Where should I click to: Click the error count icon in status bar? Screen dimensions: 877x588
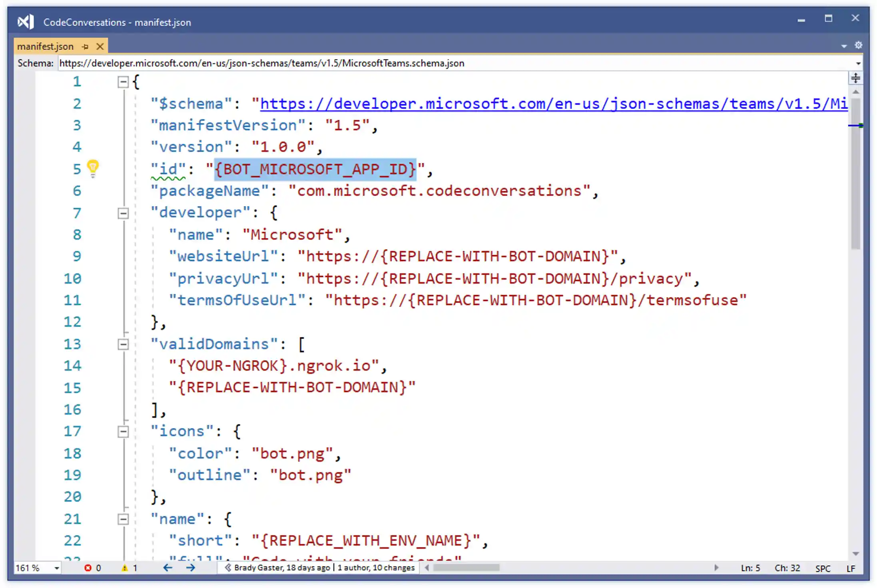click(x=88, y=568)
